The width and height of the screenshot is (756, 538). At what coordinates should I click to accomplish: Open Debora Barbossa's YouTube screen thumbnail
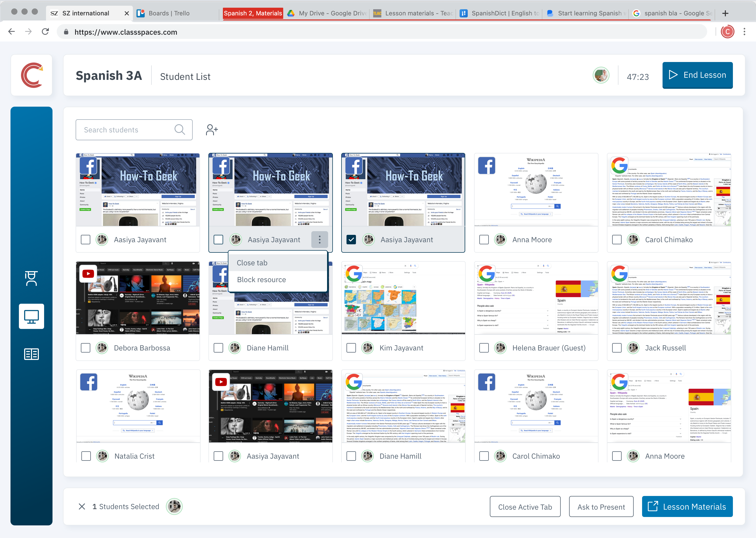[x=138, y=297]
